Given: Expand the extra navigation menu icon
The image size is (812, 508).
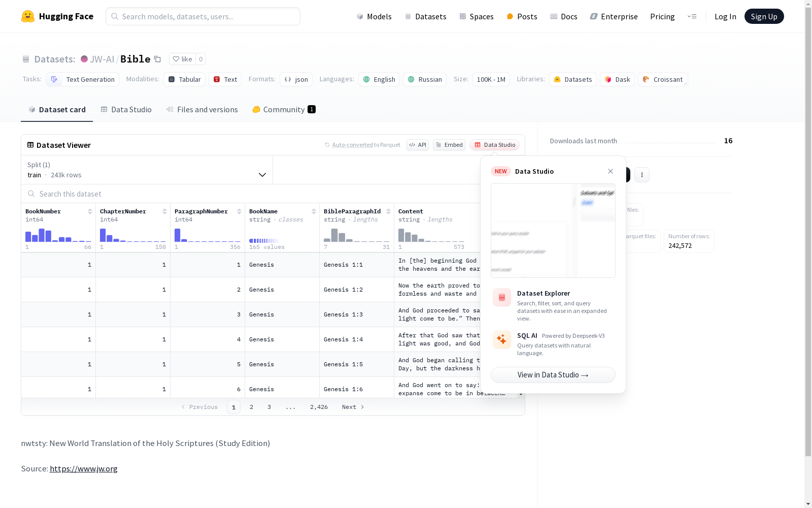Looking at the screenshot, I should tap(692, 16).
